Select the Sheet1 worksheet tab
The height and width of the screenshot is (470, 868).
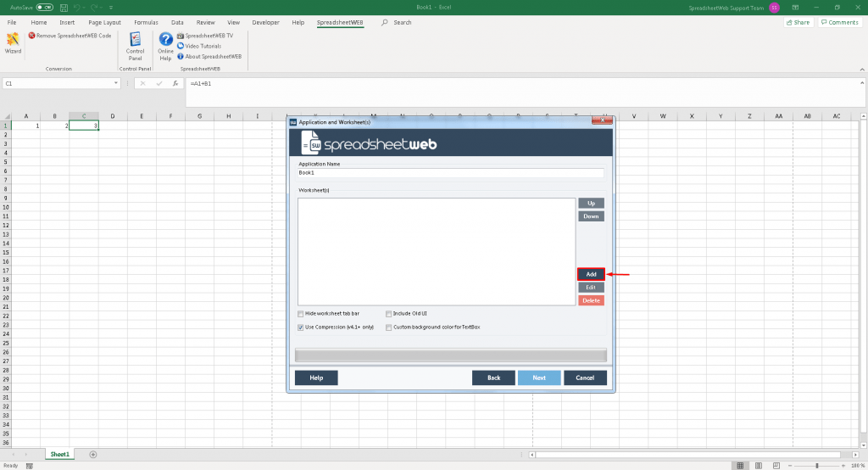tap(60, 455)
